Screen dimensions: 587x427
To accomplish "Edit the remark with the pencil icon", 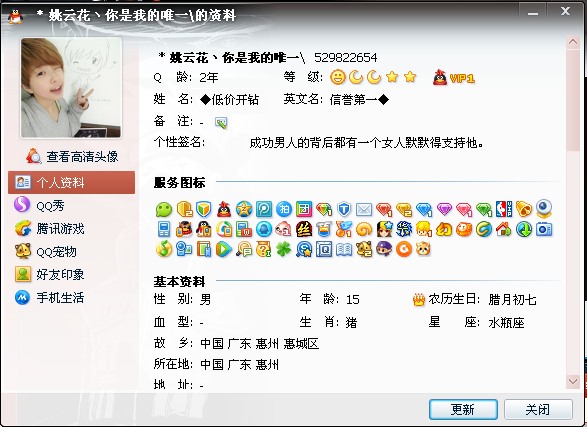I will pos(221,123).
